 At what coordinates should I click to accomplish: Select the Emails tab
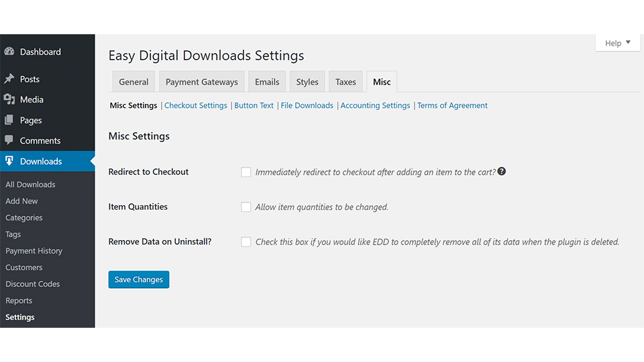click(x=267, y=82)
